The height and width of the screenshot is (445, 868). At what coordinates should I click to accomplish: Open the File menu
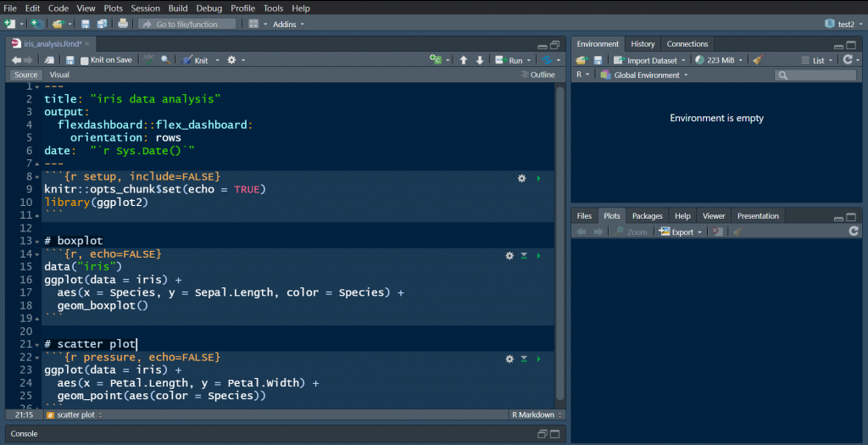point(10,8)
